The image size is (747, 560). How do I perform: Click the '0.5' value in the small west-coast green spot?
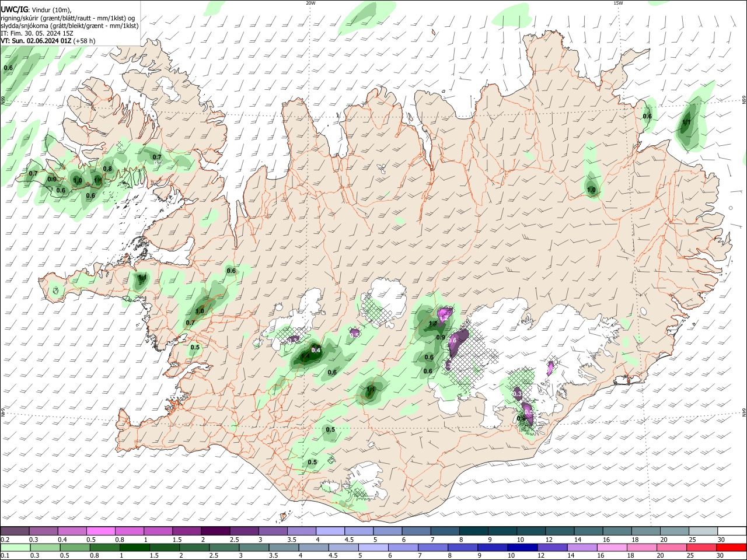pos(195,347)
